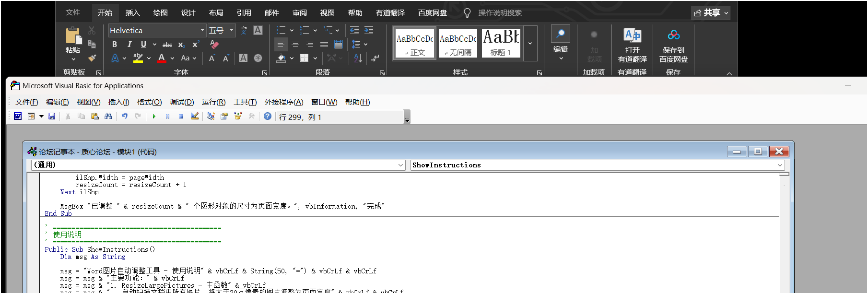Screen dimensions: 868x294
Task: Click the Microsoft Word view icon
Action: 18,117
